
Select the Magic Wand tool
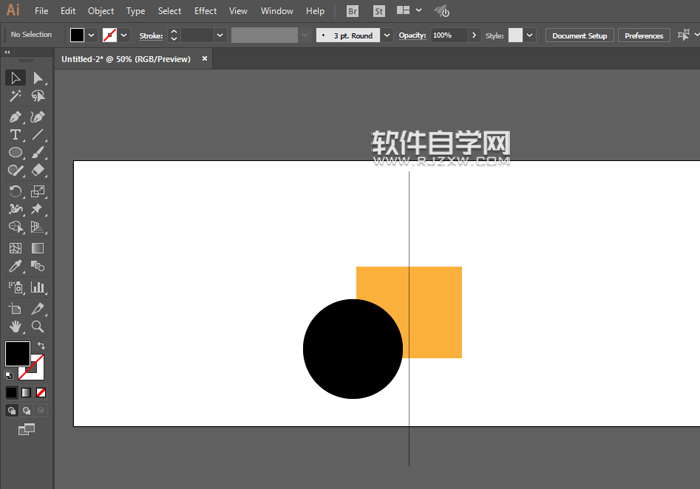(x=16, y=96)
